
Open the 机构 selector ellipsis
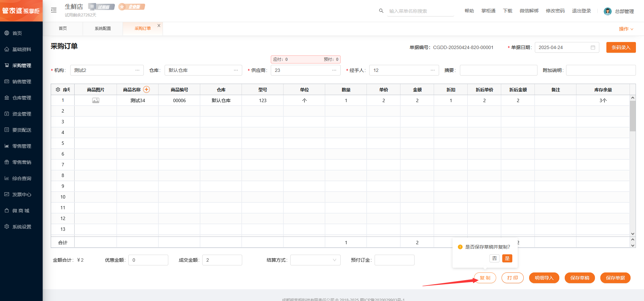[x=137, y=70]
